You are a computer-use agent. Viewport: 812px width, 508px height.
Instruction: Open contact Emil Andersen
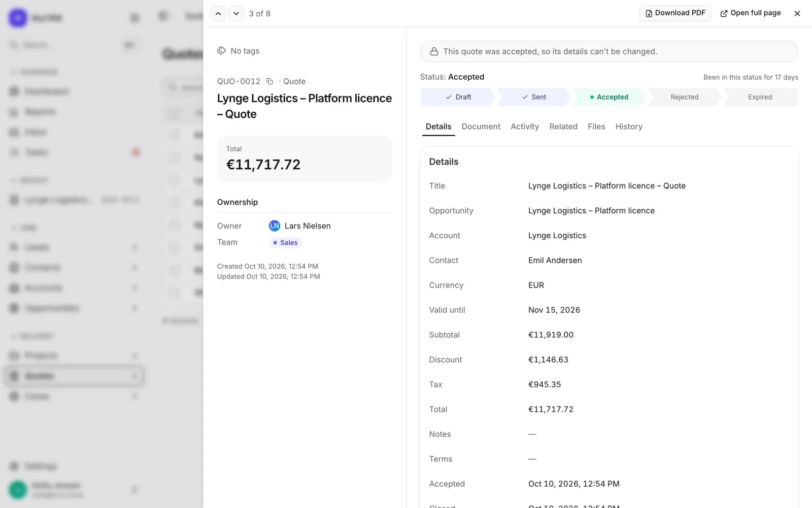(x=555, y=260)
